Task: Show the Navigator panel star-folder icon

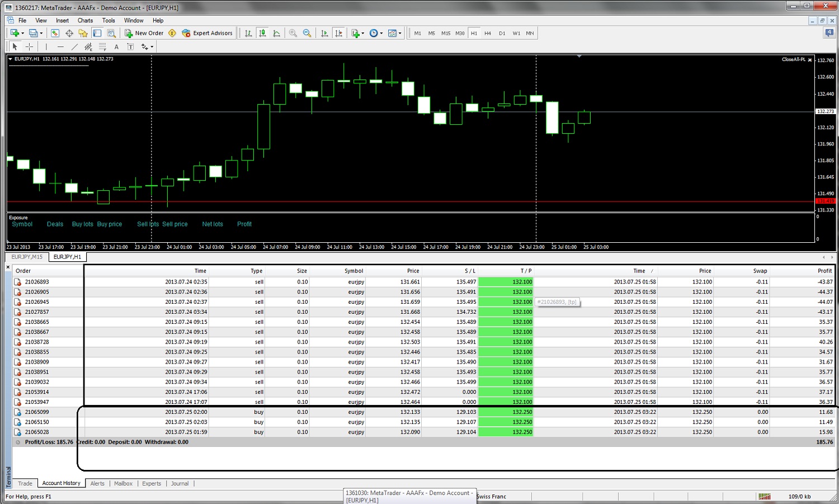Action: 83,33
